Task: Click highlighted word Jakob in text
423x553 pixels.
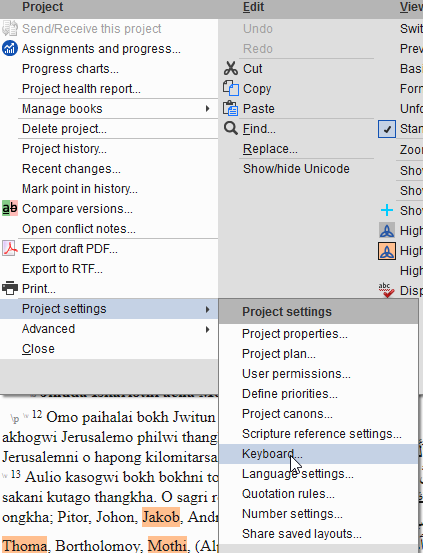Action: (x=161, y=517)
